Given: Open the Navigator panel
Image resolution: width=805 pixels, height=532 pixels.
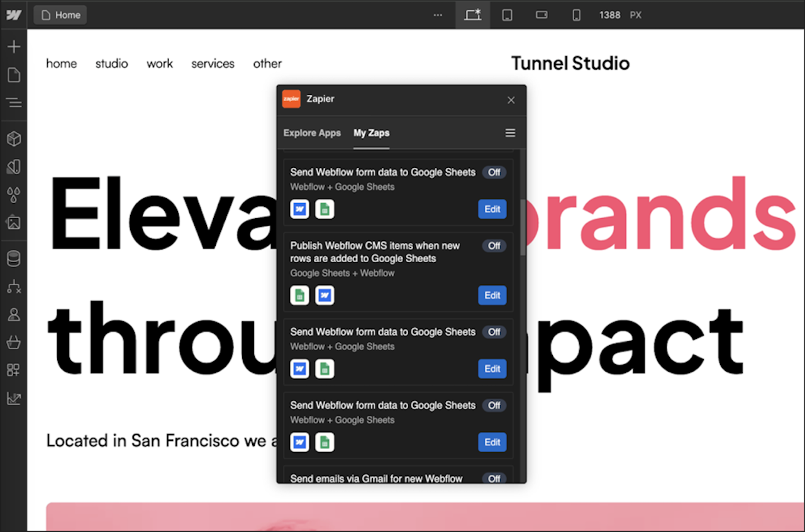Looking at the screenshot, I should (x=13, y=103).
